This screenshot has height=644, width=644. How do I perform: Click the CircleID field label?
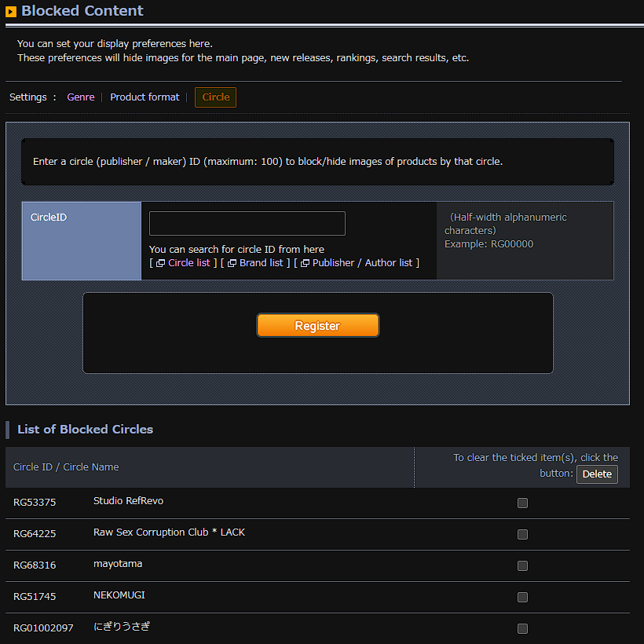click(49, 218)
